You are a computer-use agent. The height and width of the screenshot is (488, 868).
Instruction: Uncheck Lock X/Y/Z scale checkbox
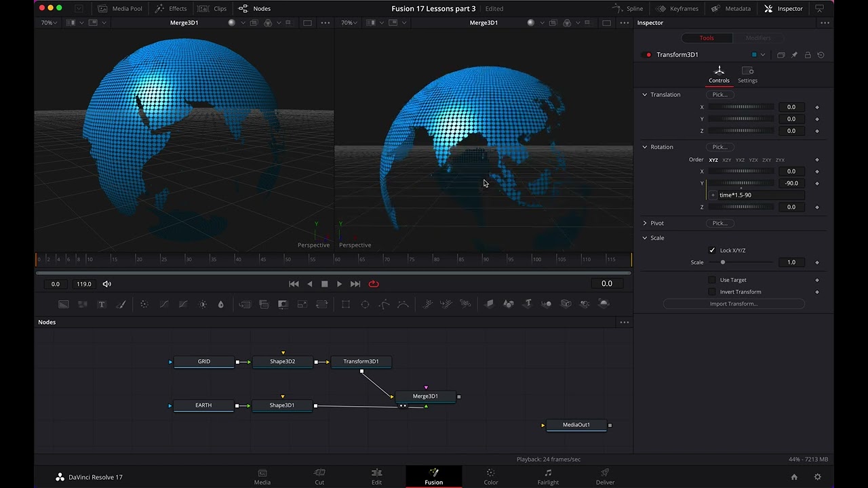click(x=712, y=250)
